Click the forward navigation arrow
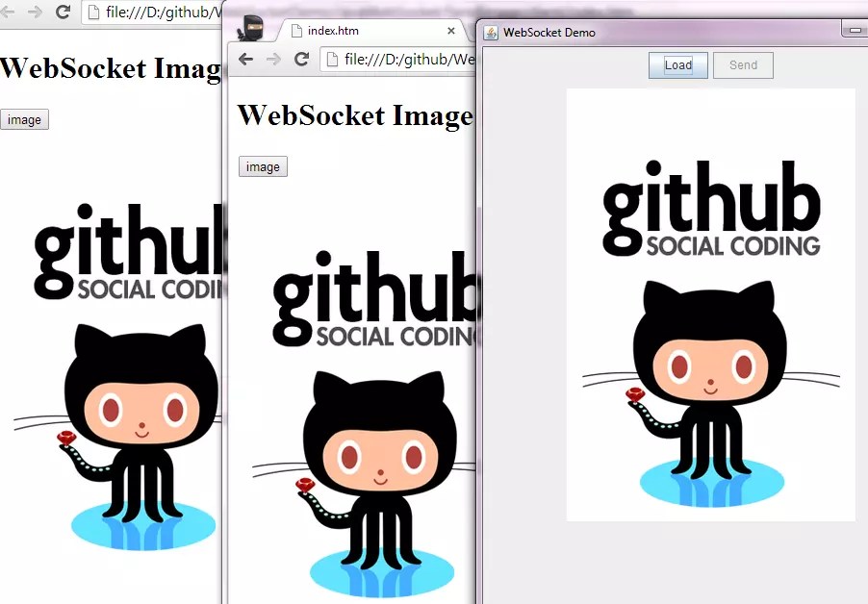868x604 pixels. (273, 59)
